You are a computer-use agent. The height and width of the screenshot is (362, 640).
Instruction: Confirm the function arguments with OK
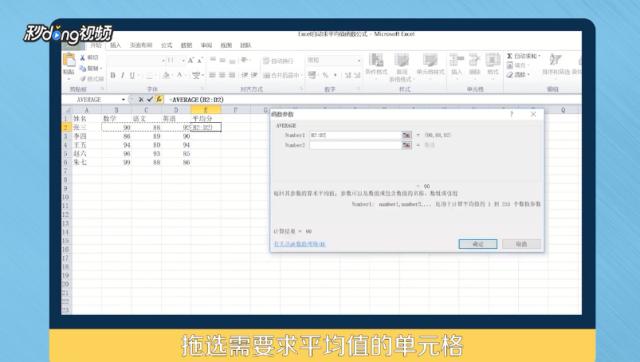pyautogui.click(x=478, y=244)
